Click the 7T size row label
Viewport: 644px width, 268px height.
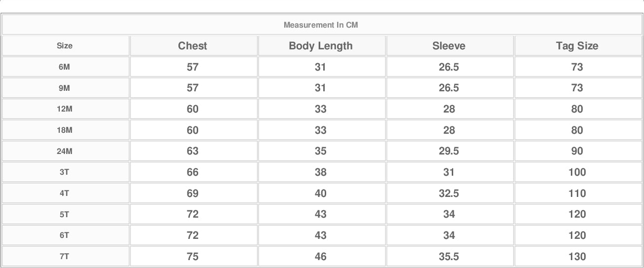pyautogui.click(x=64, y=257)
